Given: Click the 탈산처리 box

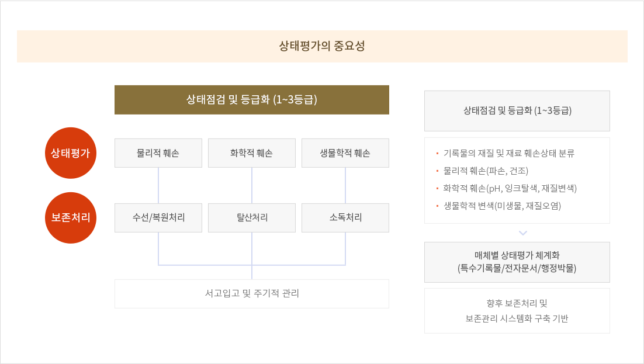Looking at the screenshot, I should pos(252,218).
